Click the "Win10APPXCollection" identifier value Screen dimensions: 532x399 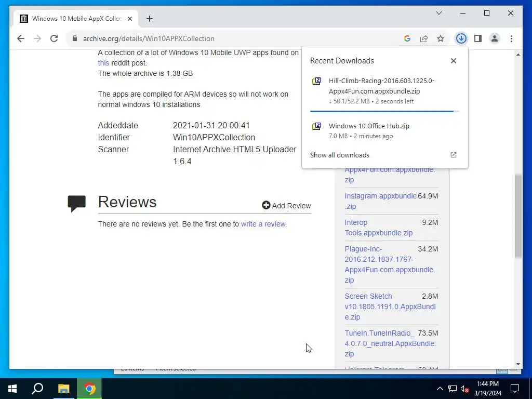point(214,137)
